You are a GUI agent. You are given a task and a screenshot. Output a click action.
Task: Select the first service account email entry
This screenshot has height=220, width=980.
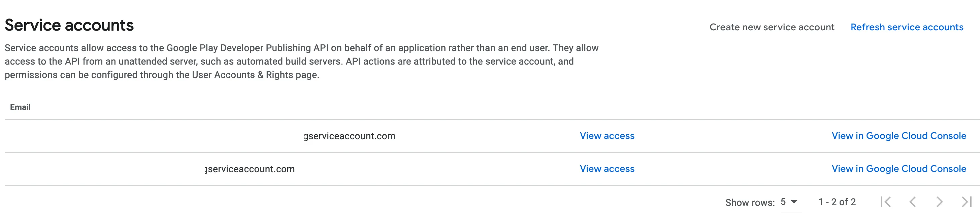[x=200, y=136]
